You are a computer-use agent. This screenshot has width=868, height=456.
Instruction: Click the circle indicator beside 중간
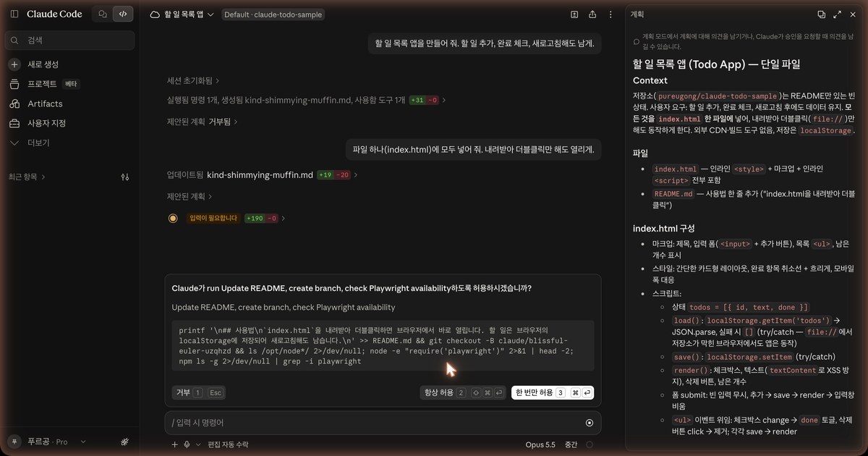point(590,444)
